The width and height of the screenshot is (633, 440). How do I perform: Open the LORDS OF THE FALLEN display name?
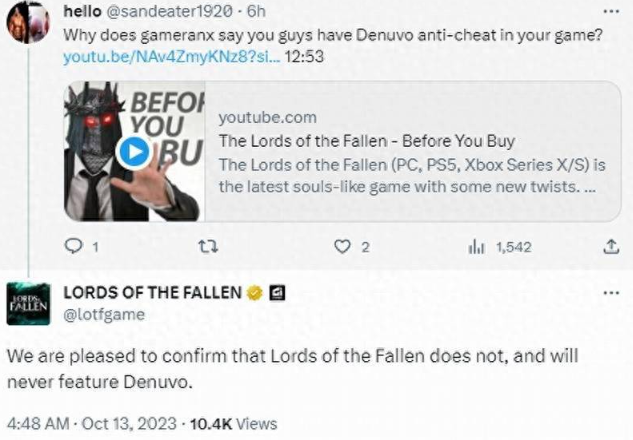[x=153, y=293]
